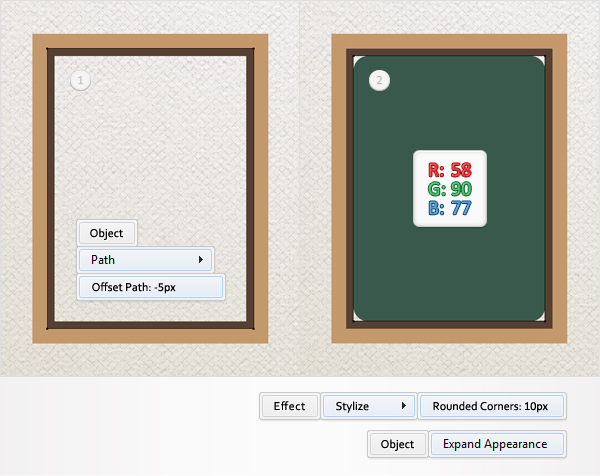Expand the Path submenu arrow
Viewport: 600px width, 476px height.
click(201, 260)
